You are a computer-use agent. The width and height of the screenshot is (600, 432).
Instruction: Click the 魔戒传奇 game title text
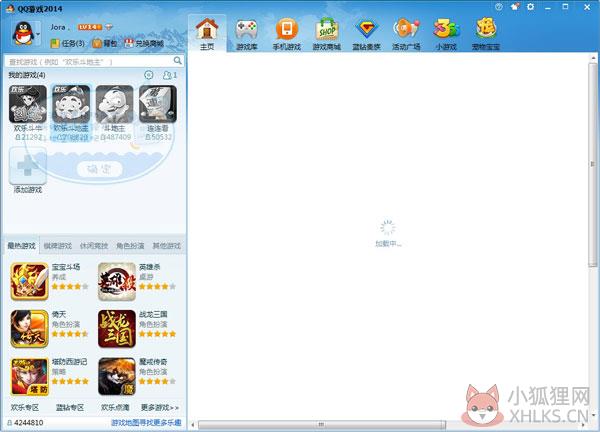[x=153, y=362]
